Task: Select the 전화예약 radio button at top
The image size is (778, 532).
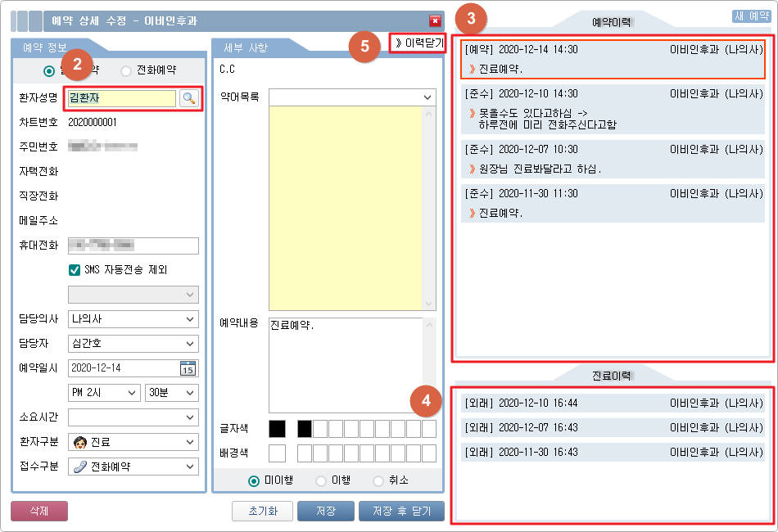Action: [x=126, y=70]
